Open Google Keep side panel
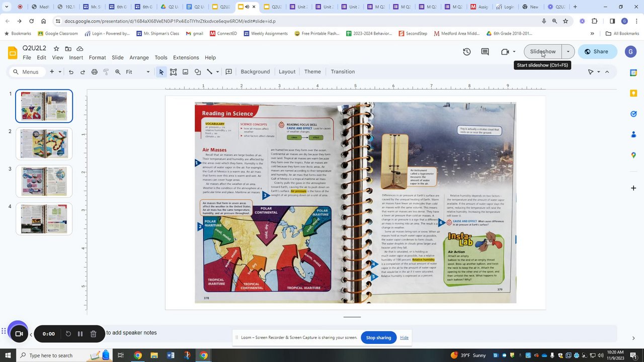Screen dimensions: 644x362 pos(633,94)
